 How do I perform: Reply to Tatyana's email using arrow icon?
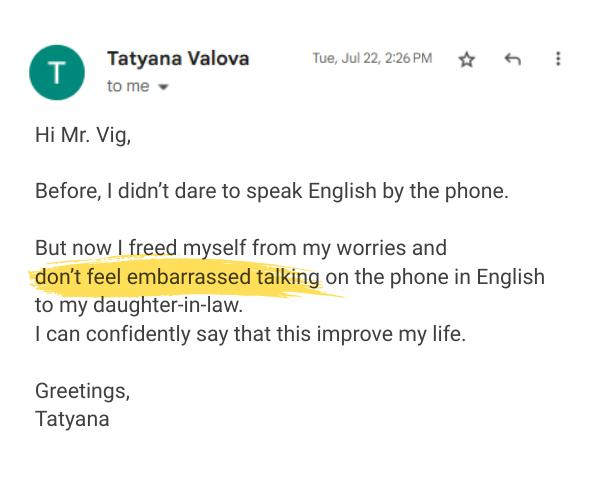512,60
